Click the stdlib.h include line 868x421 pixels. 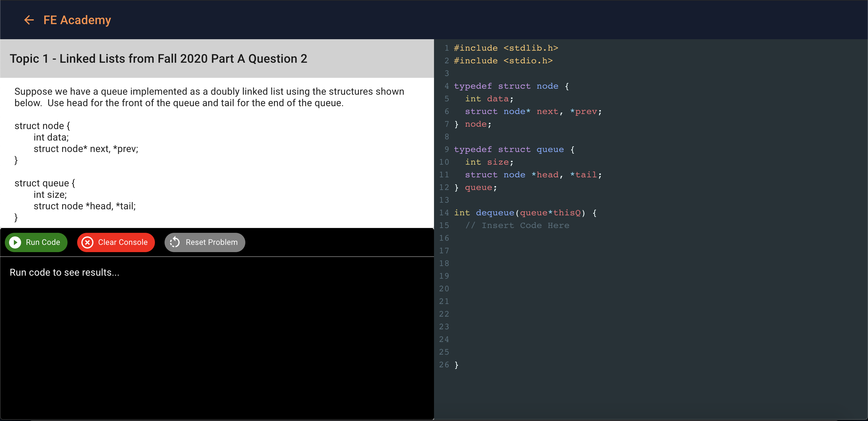(x=505, y=48)
